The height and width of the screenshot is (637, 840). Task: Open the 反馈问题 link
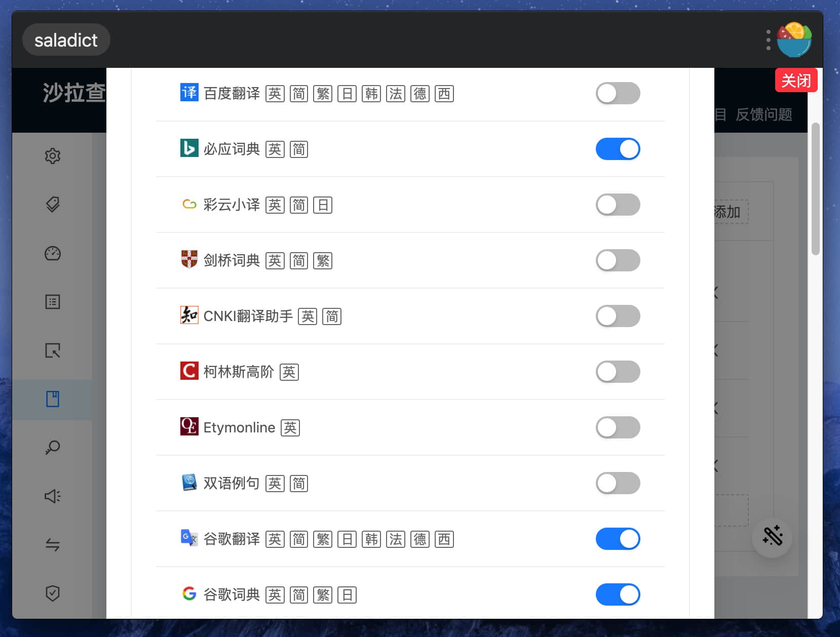point(764,115)
